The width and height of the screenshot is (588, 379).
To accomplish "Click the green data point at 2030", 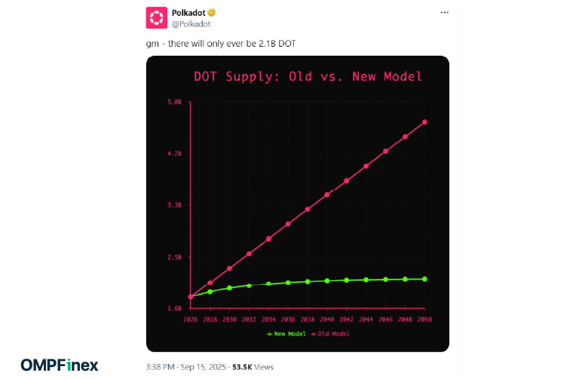I will pos(229,288).
